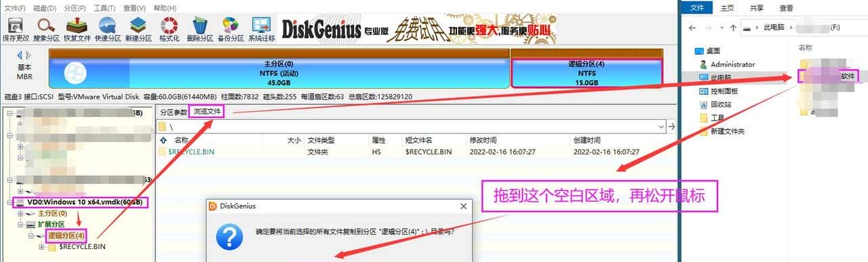The width and height of the screenshot is (868, 262).
Task: Go to next disk with right arrow
Action: pos(28,55)
